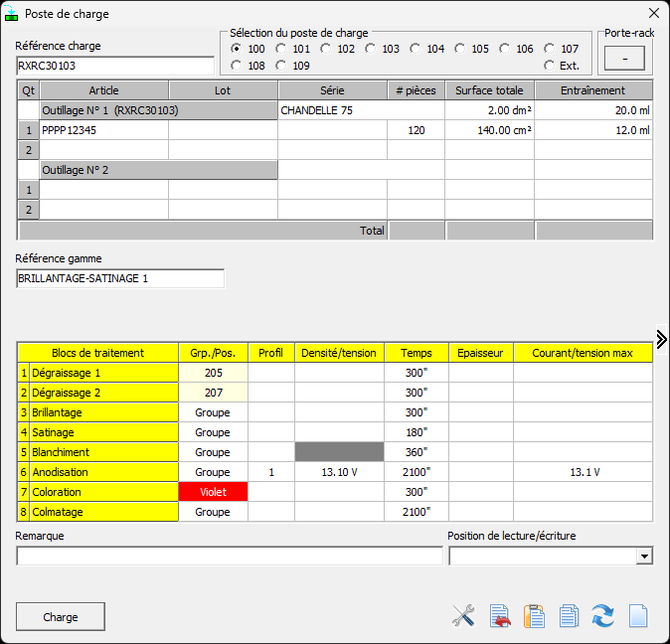This screenshot has width=670, height=644.
Task: Click the red Violet coloration cell
Action: pos(213,492)
